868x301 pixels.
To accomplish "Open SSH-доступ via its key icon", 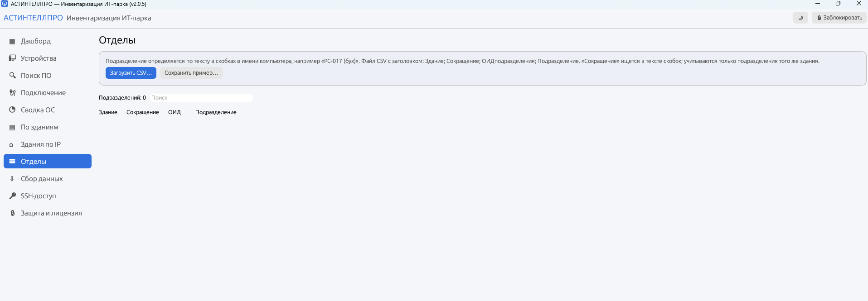I will point(12,196).
